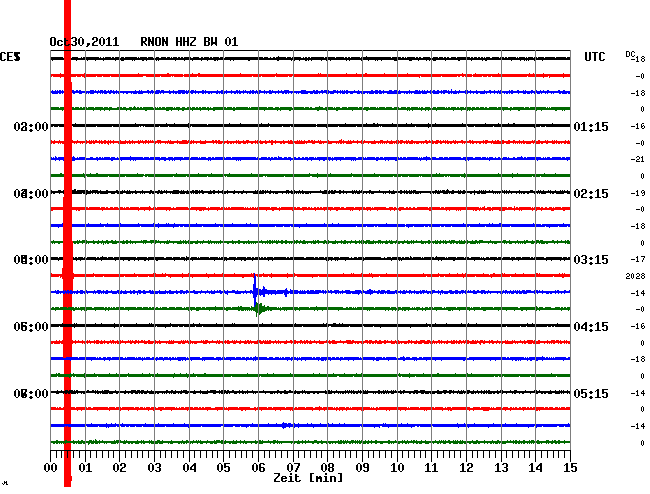Click the small blue blip near minute 07, bottom trace
The image size is (650, 494).
pyautogui.click(x=285, y=425)
